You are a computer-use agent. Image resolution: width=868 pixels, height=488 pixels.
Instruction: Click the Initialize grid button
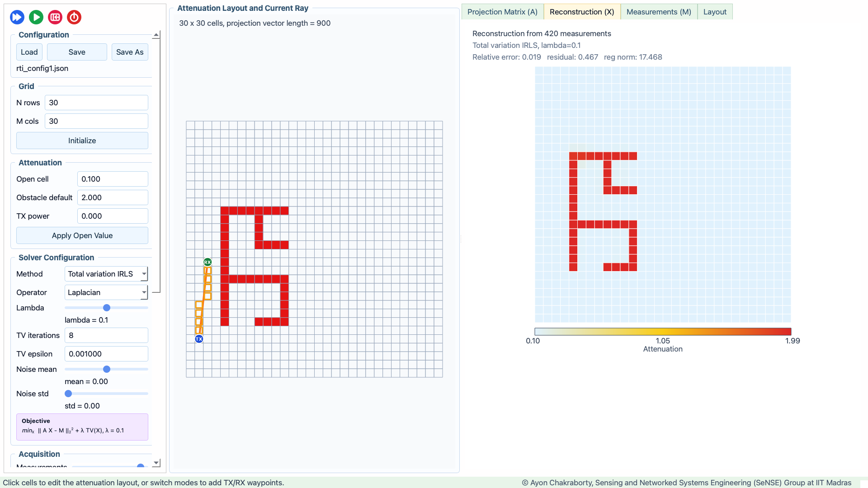click(82, 141)
